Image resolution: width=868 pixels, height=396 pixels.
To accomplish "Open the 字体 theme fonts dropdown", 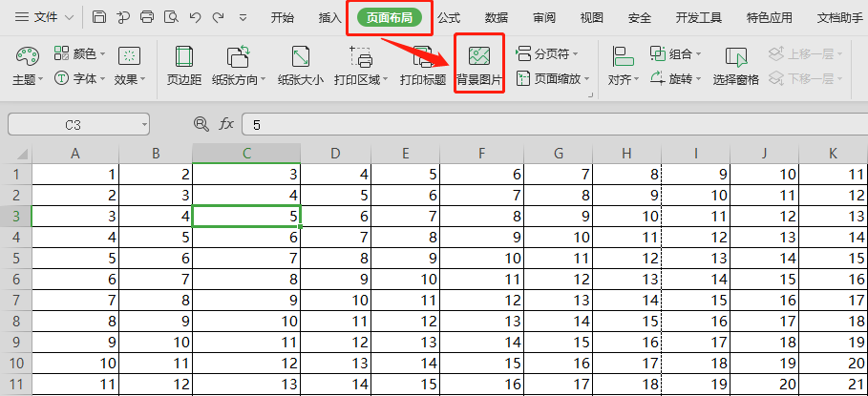I will point(79,78).
